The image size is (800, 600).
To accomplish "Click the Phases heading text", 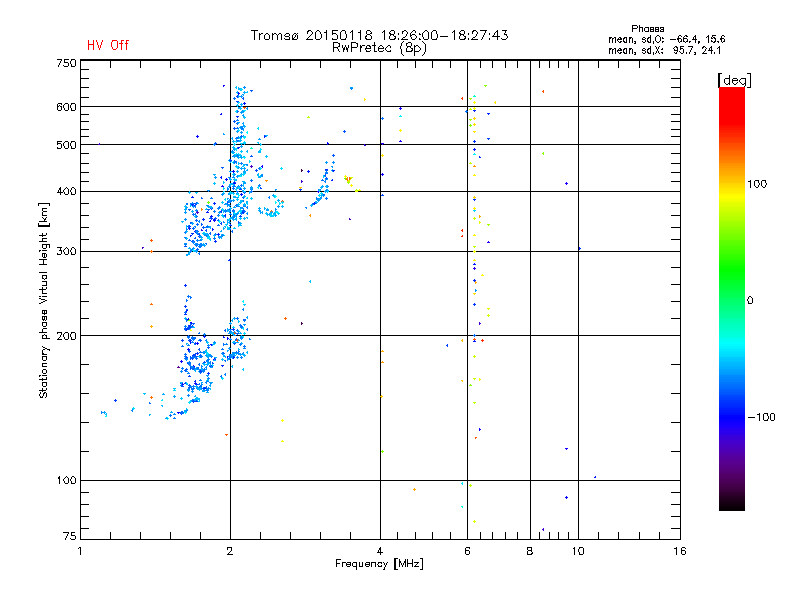I will pyautogui.click(x=647, y=29).
